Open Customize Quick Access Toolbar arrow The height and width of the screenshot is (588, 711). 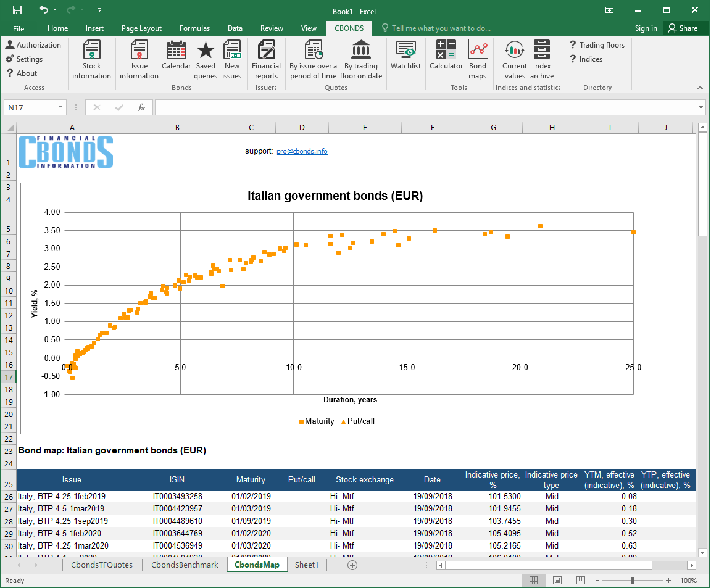click(x=99, y=9)
